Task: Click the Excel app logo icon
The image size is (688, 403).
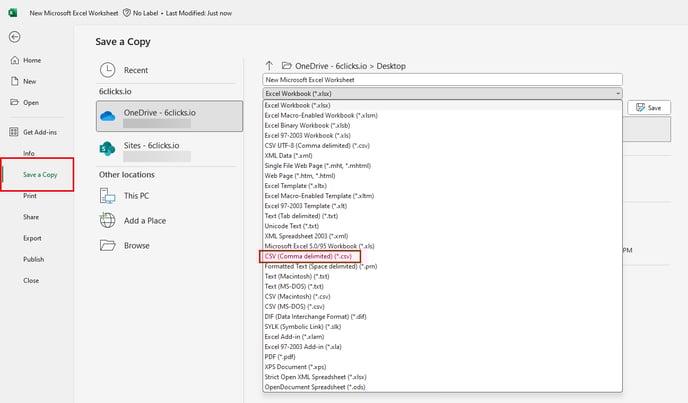Action: click(x=13, y=13)
